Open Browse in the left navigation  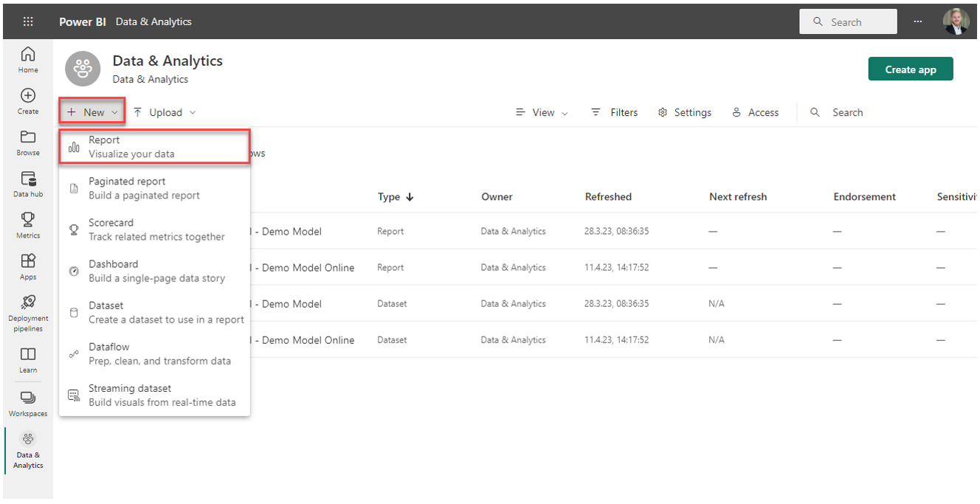(x=28, y=142)
